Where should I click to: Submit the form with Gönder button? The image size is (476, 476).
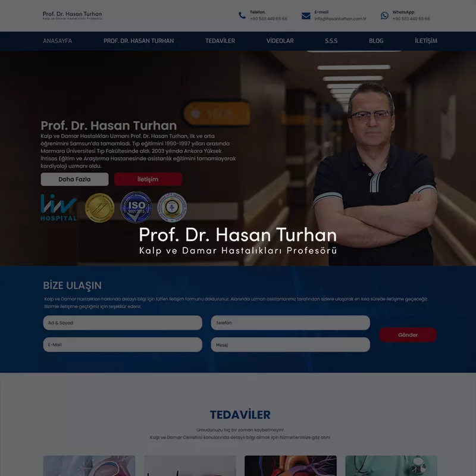(x=408, y=334)
